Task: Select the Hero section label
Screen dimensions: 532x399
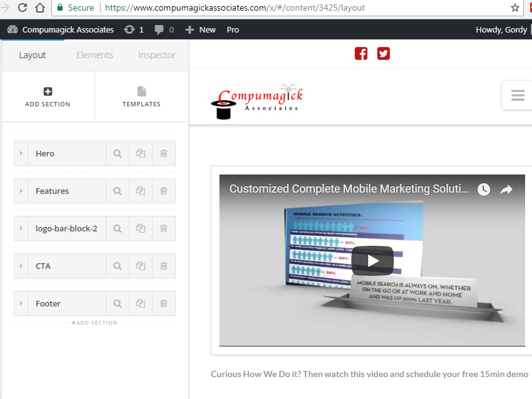Action: (x=45, y=153)
